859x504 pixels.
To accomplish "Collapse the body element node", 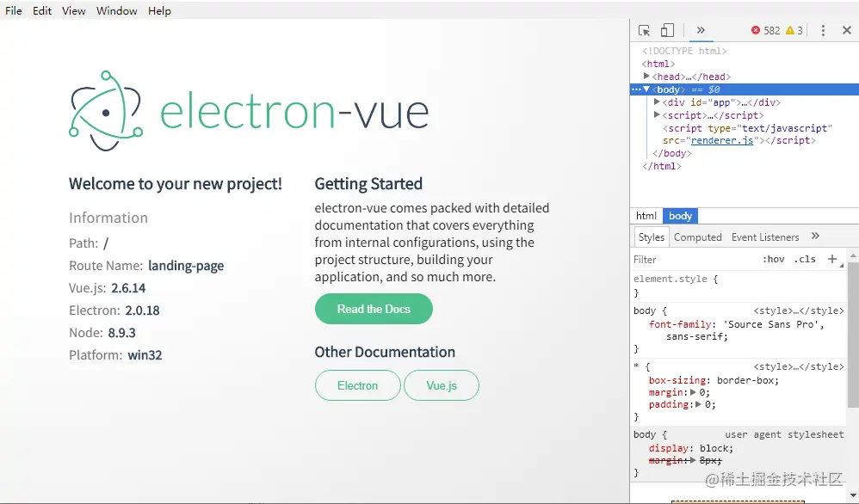I will tap(646, 89).
